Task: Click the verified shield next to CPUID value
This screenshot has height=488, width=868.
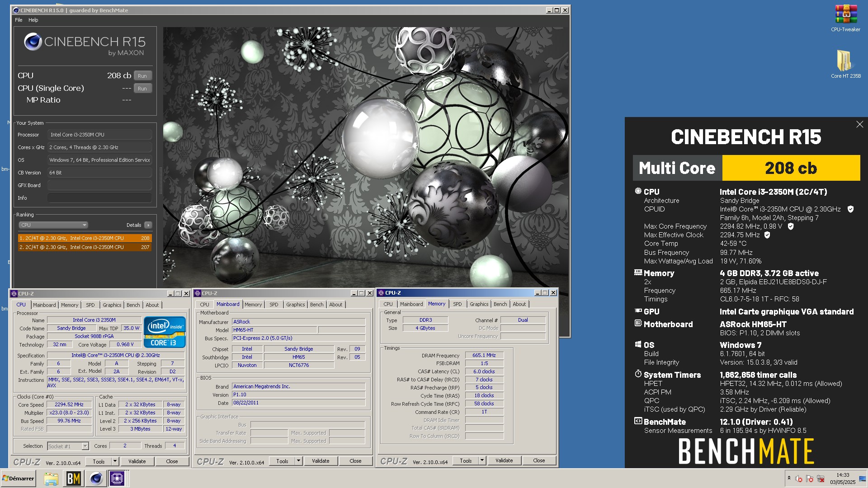Action: pyautogui.click(x=850, y=209)
